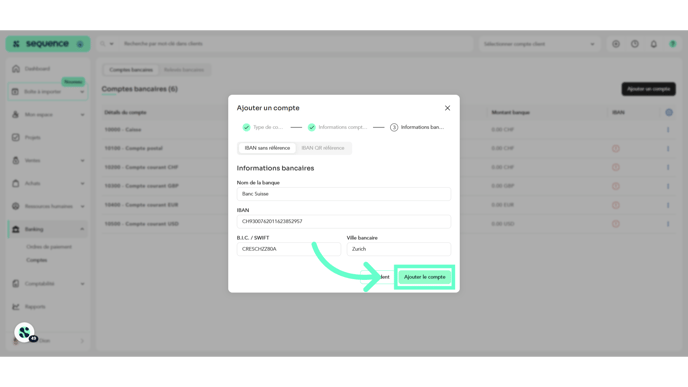This screenshot has height=387, width=688.
Task: Click the table column settings icon
Action: 669,113
